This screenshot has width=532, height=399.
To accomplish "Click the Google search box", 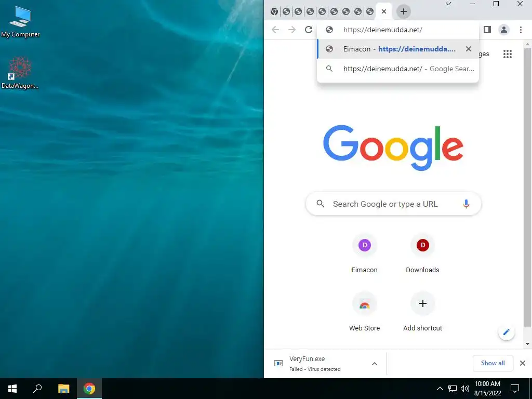I will 394,204.
